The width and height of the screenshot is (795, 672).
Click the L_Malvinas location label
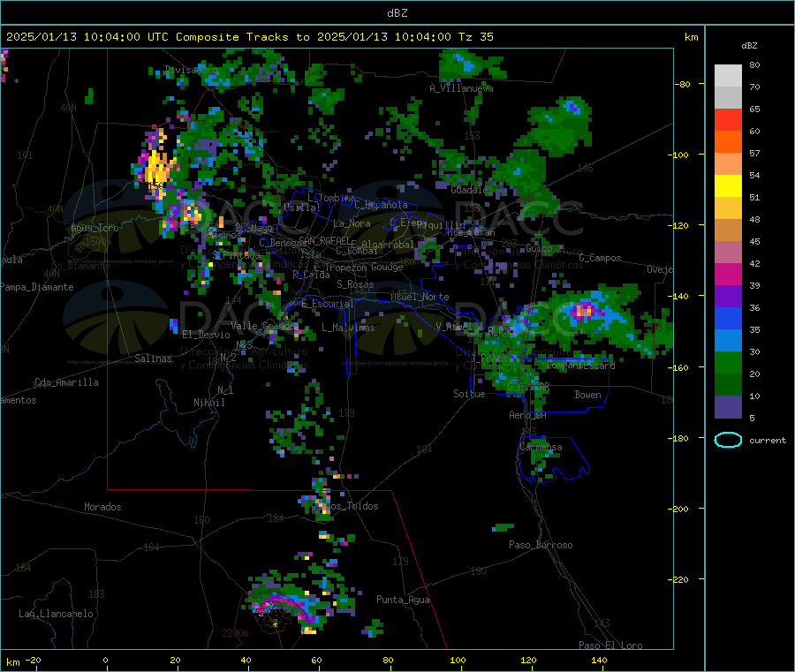tap(348, 328)
